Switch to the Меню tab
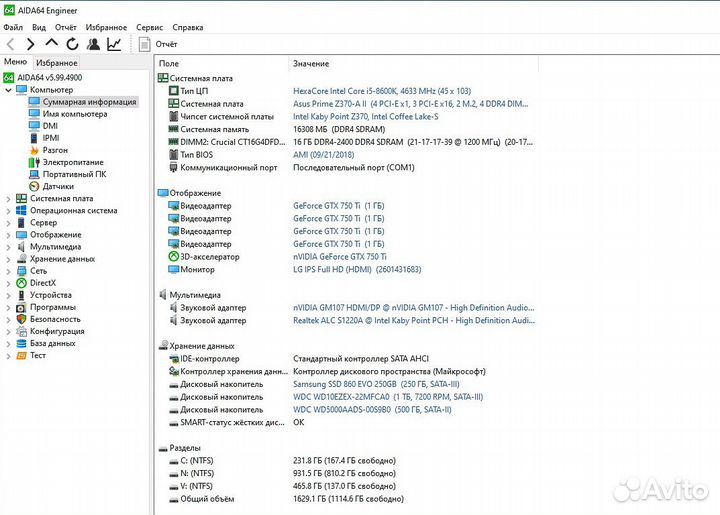 16,62
